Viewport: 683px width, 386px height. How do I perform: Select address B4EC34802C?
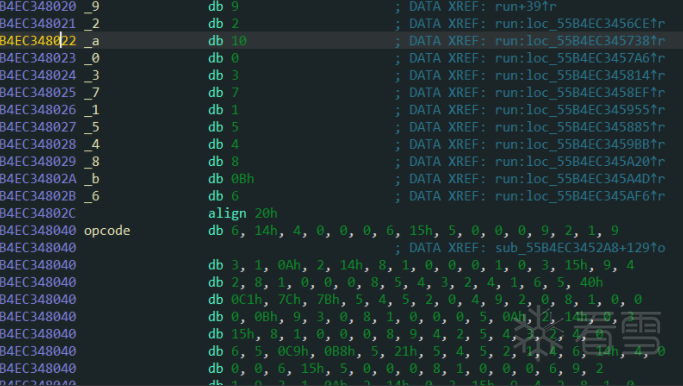pos(38,213)
